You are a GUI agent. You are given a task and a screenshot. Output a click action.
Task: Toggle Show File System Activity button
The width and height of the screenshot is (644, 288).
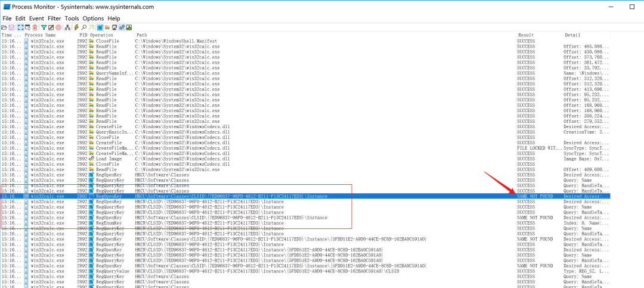click(107, 27)
